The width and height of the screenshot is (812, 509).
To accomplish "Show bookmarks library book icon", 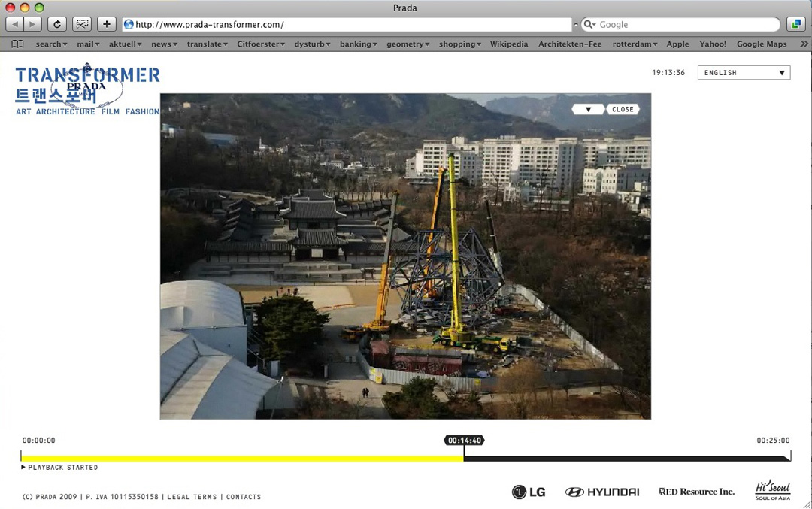I will 17,44.
